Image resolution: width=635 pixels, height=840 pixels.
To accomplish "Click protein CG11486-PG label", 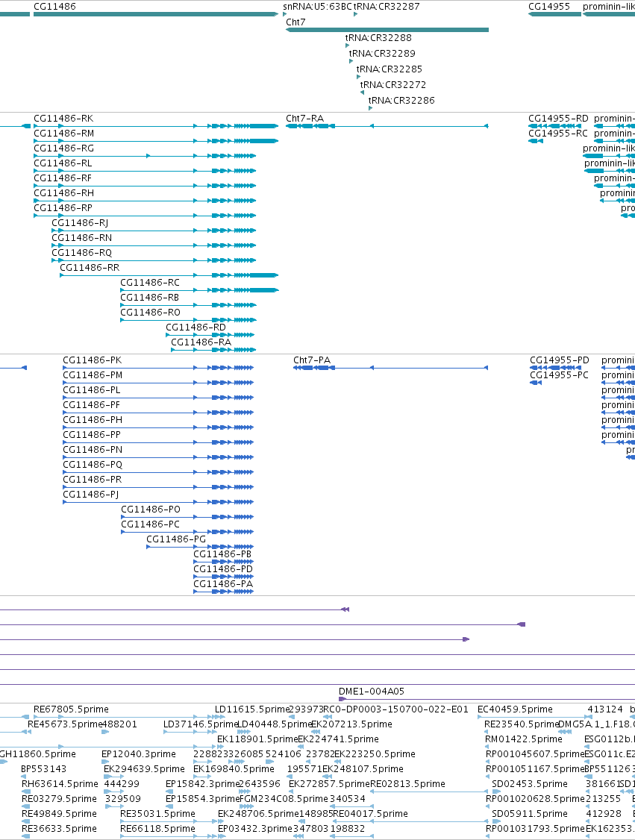I will click(176, 541).
